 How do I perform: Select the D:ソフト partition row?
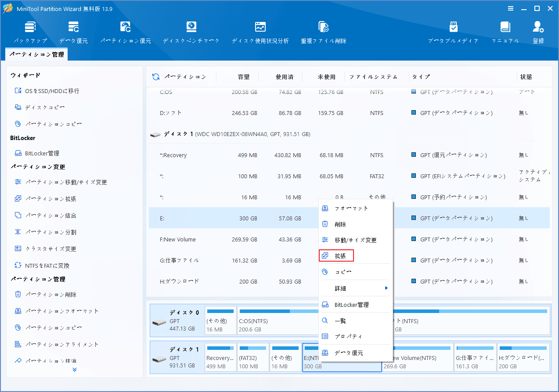(349, 113)
